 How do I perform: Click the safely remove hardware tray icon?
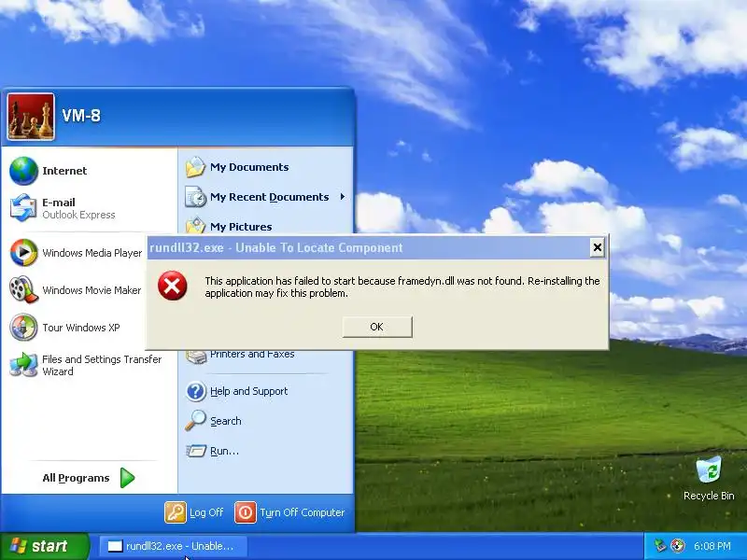[660, 546]
